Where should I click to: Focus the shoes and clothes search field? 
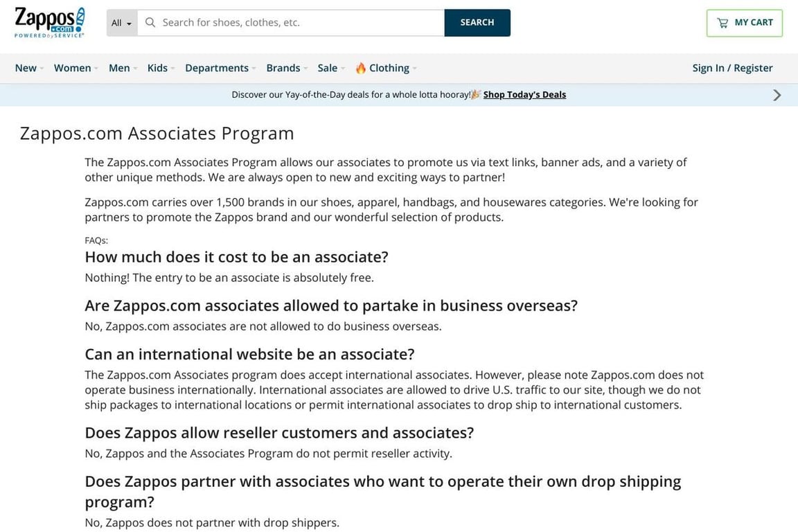pos(299,22)
